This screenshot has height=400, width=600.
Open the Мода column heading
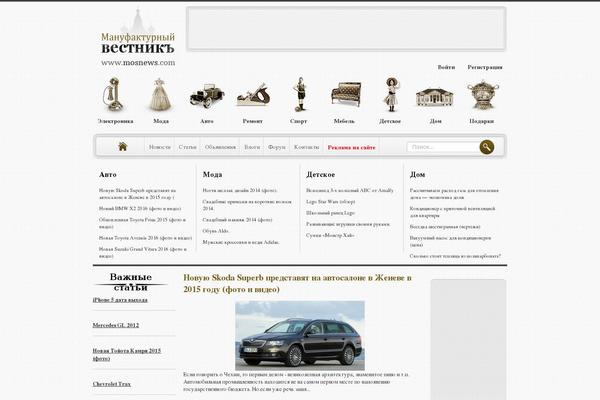point(212,175)
